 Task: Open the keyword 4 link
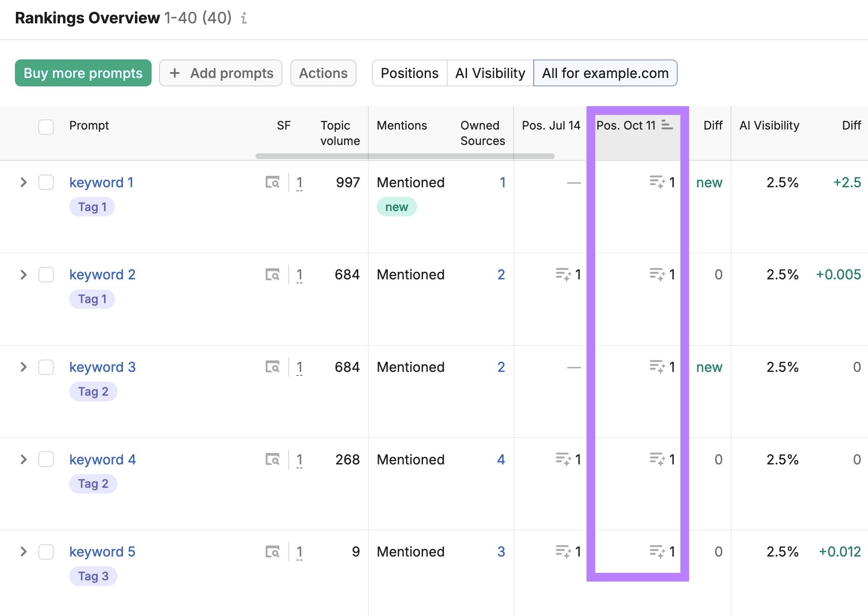pyautogui.click(x=102, y=460)
